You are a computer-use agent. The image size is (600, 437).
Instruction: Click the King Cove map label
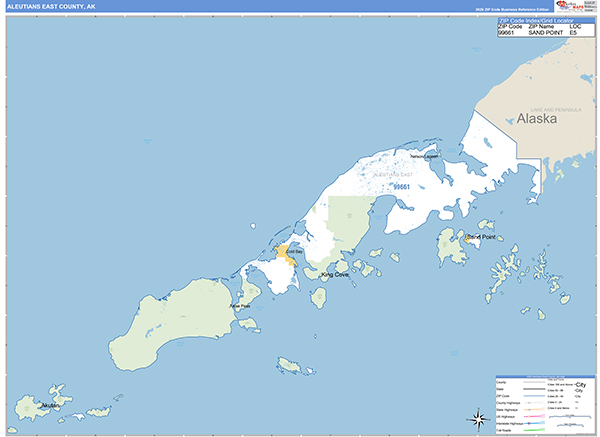tap(335, 273)
